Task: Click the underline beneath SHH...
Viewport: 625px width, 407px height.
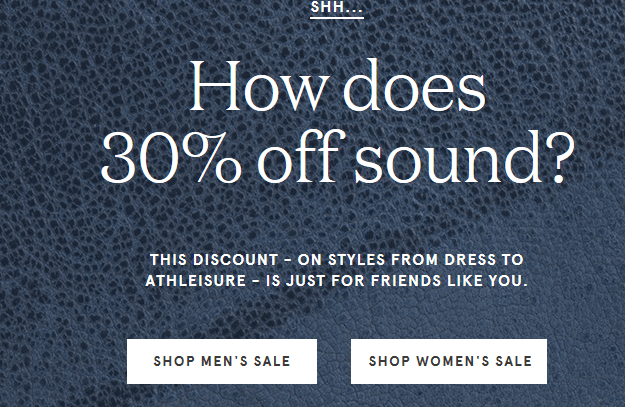Action: click(x=337, y=18)
